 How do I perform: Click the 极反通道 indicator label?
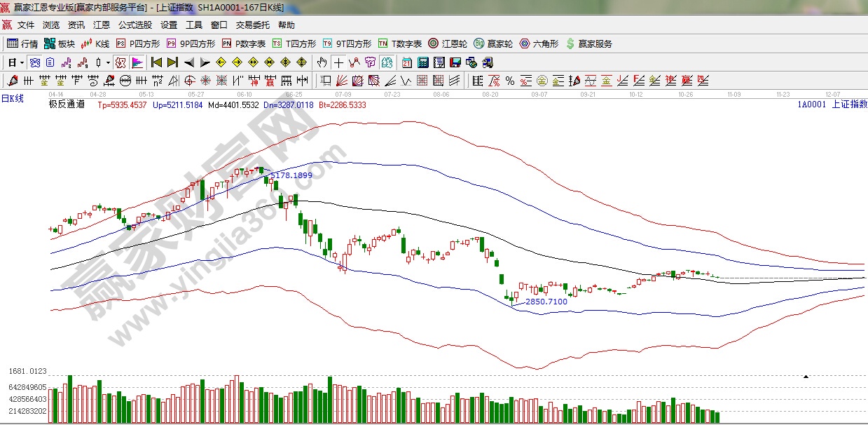[x=67, y=105]
